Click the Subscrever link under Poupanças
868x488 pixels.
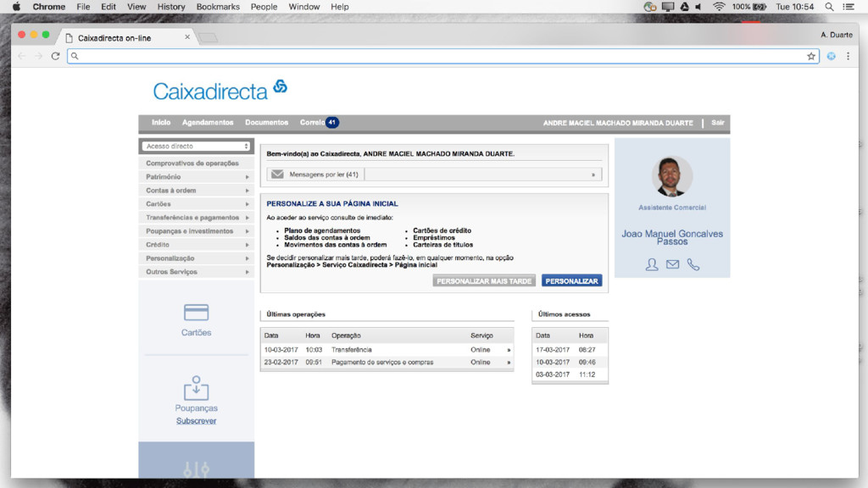pos(196,421)
